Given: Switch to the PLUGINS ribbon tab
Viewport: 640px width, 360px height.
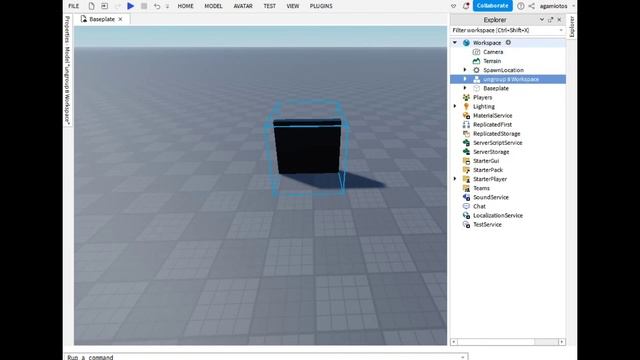Looking at the screenshot, I should [x=321, y=6].
